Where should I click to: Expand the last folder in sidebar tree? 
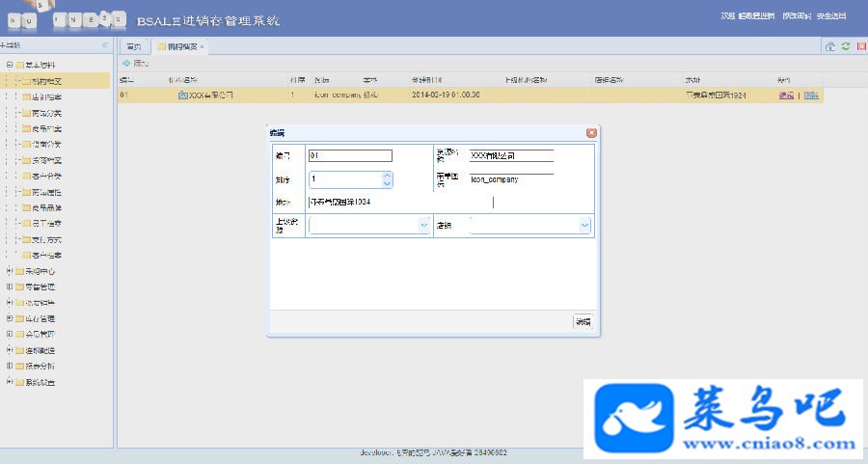tap(10, 381)
